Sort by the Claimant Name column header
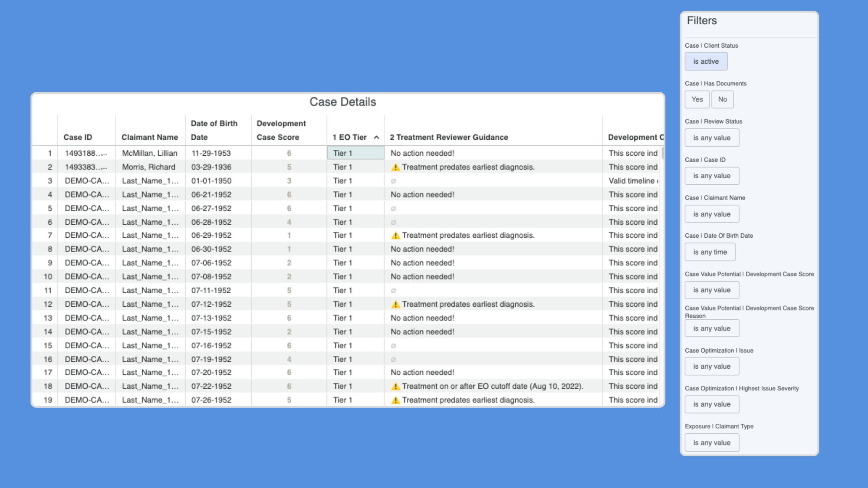 (x=150, y=138)
